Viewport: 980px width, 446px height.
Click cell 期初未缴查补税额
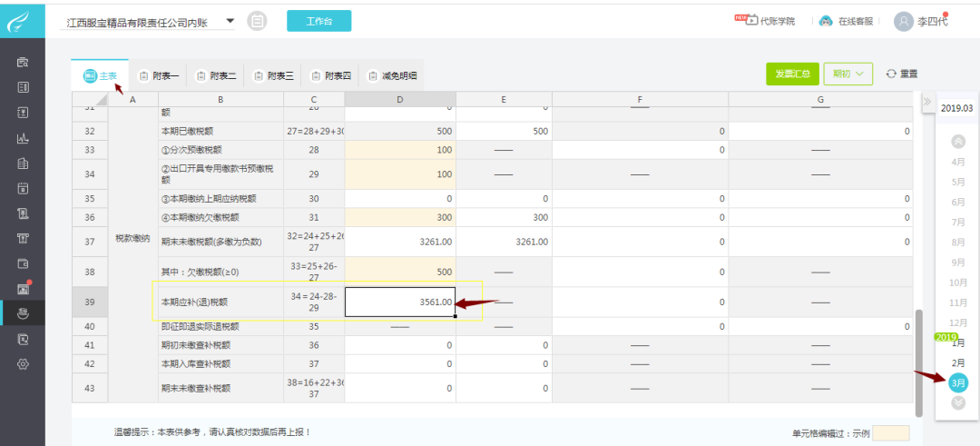pyautogui.click(x=220, y=345)
